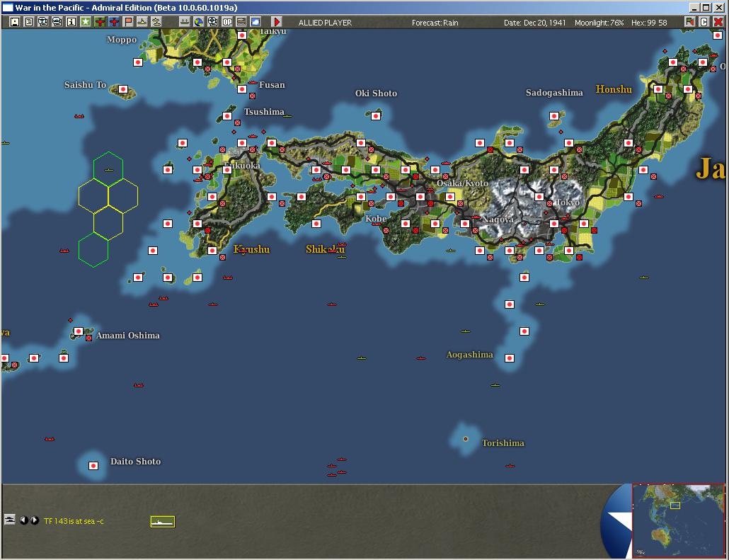Select the Tsushima base flag
Viewport: 729px width, 560px height.
(227, 116)
